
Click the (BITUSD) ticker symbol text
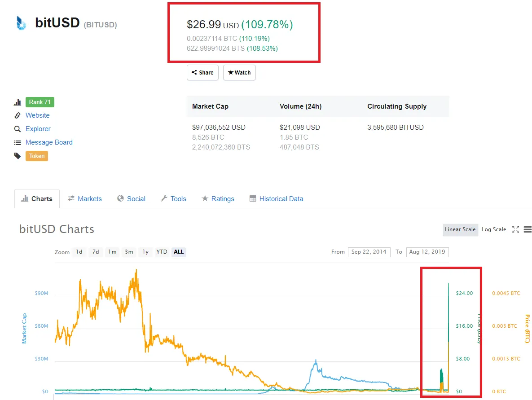101,25
